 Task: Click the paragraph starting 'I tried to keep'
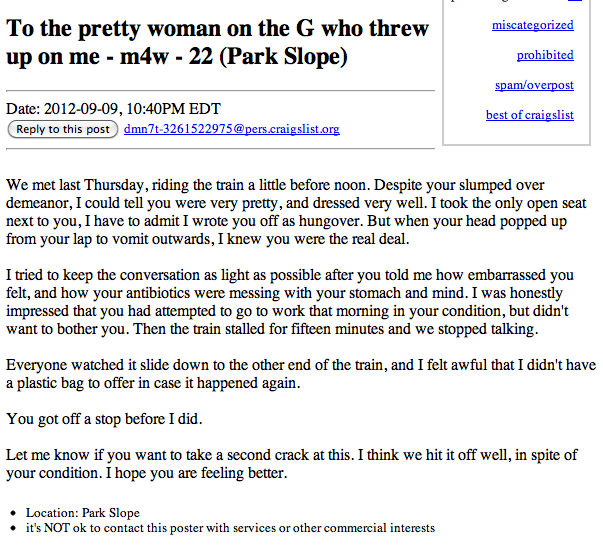point(290,302)
